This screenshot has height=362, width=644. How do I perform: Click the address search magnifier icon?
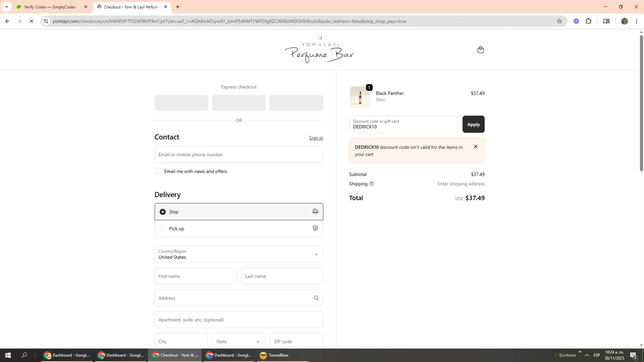[x=316, y=298]
